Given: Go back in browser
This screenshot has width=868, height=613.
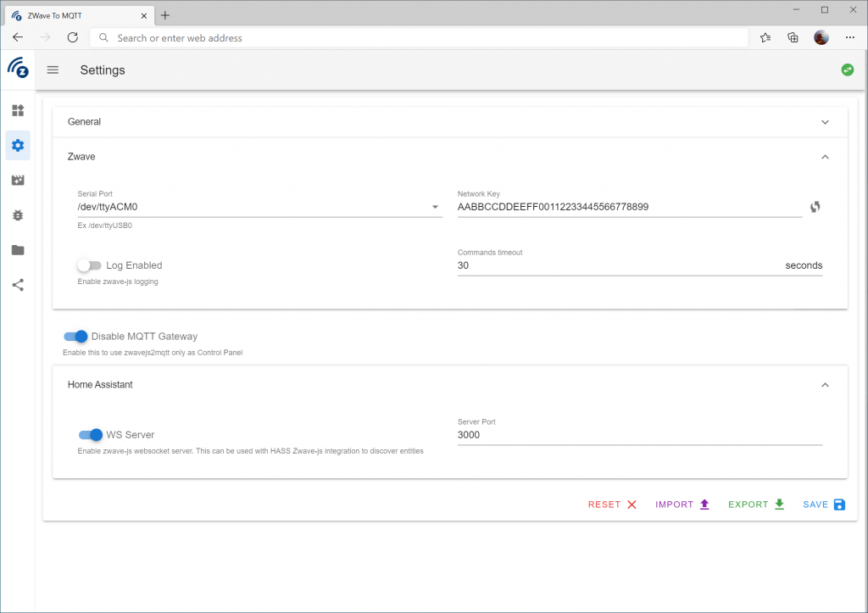Looking at the screenshot, I should (x=18, y=37).
